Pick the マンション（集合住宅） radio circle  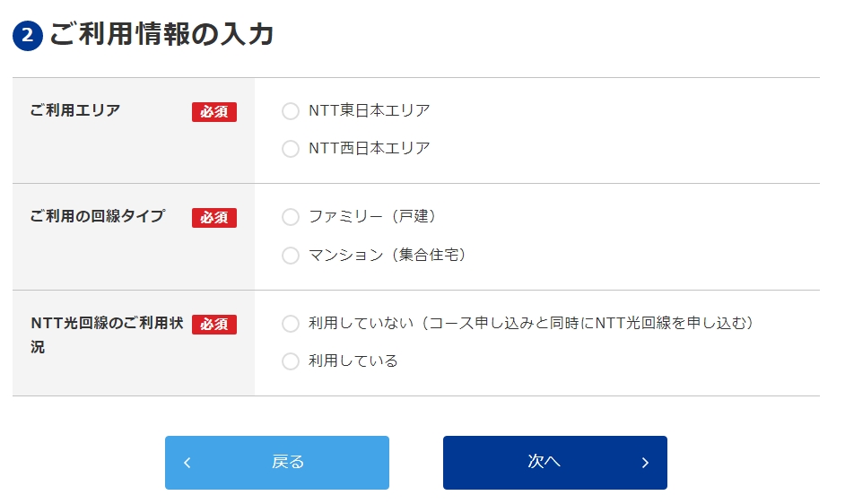click(x=291, y=256)
